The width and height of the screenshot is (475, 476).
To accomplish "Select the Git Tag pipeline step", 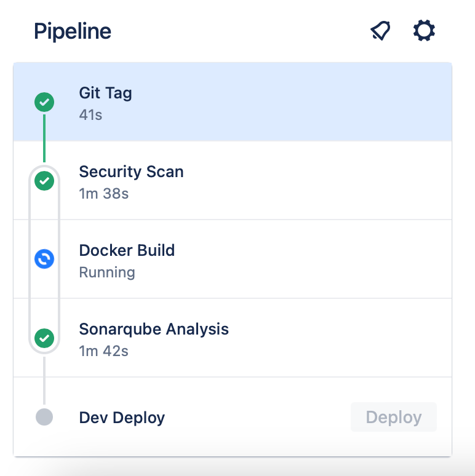I will (233, 102).
